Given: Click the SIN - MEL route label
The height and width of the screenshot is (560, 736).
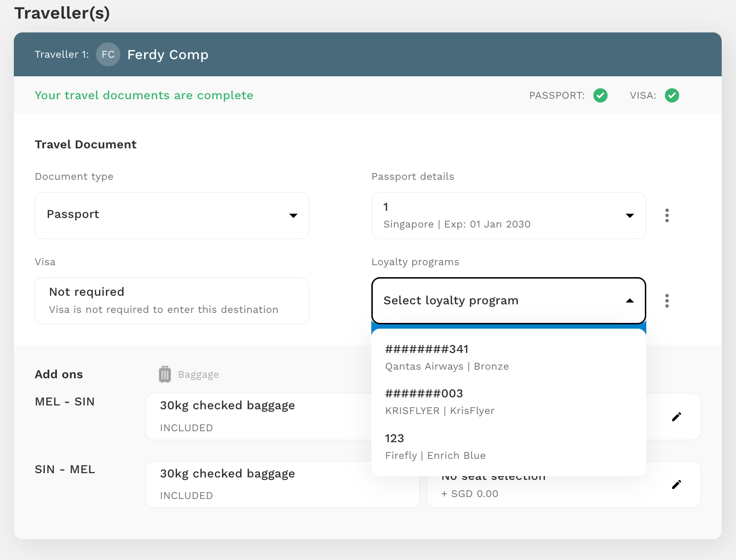Looking at the screenshot, I should point(65,469).
